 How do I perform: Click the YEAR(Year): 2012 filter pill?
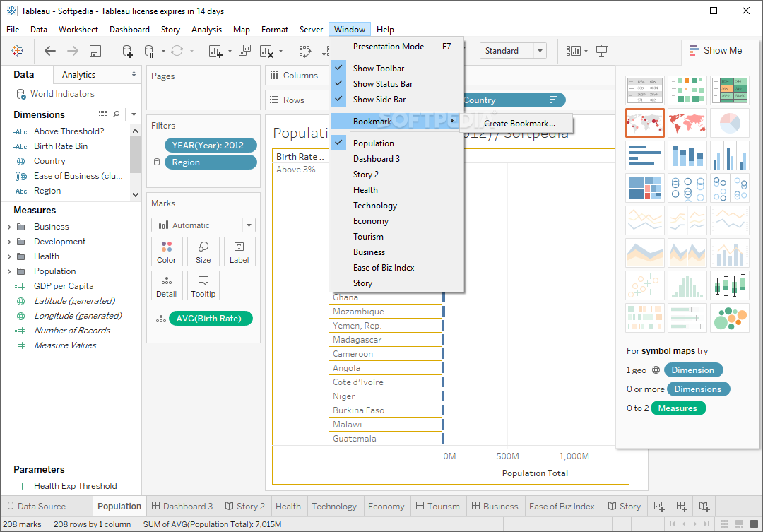(211, 145)
